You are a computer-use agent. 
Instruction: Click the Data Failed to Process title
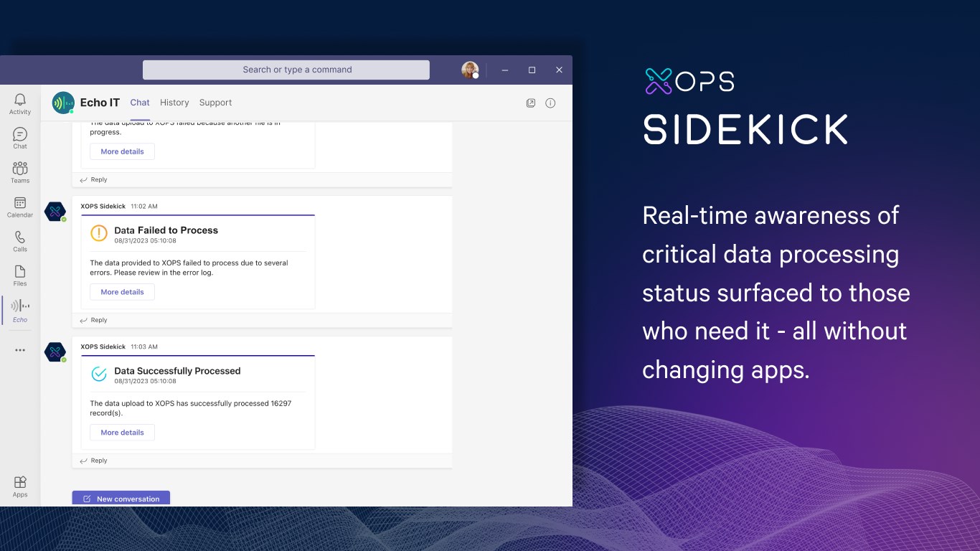[166, 230]
